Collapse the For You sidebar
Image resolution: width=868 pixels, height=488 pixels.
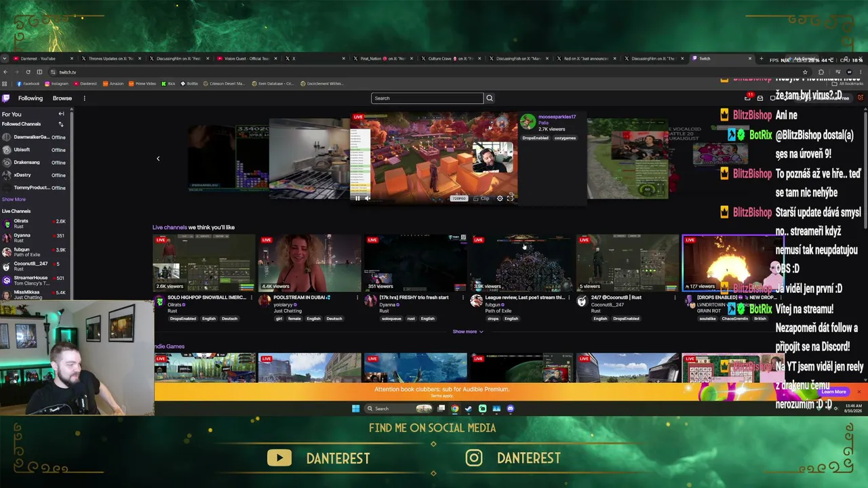point(61,114)
